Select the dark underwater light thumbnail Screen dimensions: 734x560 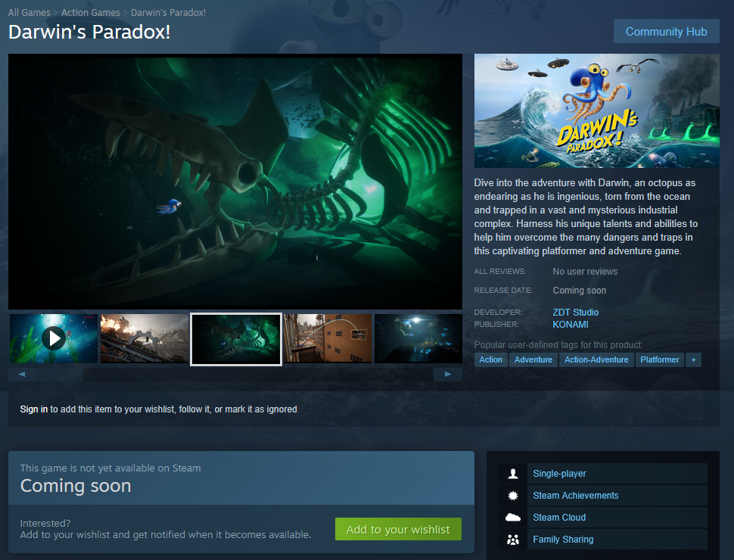418,338
